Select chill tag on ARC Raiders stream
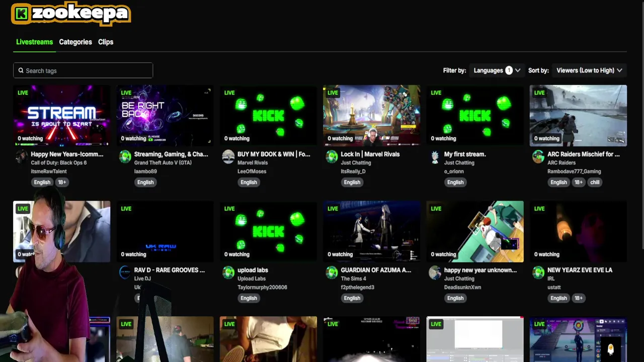This screenshot has height=362, width=644. click(595, 183)
